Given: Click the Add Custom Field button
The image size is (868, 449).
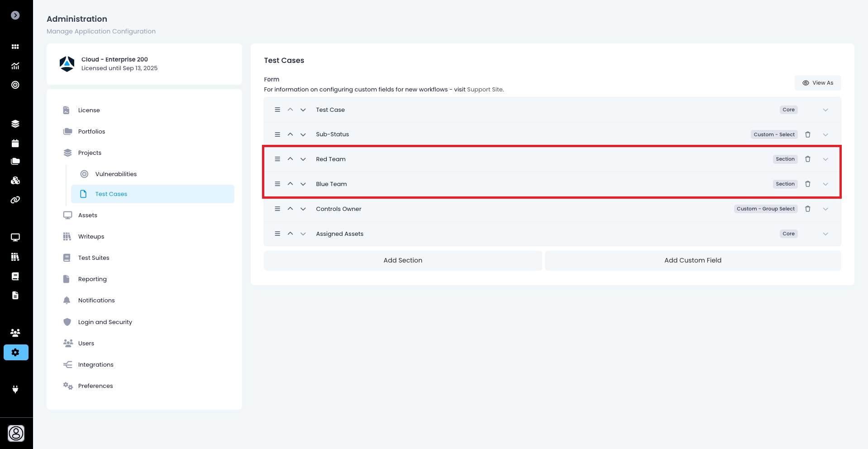Looking at the screenshot, I should (692, 260).
